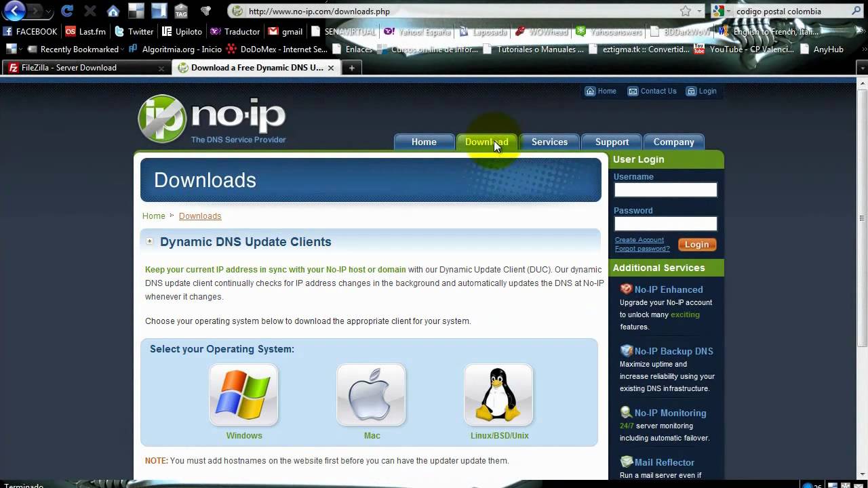Open the Upiloto bookmark
Image resolution: width=868 pixels, height=488 pixels.
pos(182,31)
